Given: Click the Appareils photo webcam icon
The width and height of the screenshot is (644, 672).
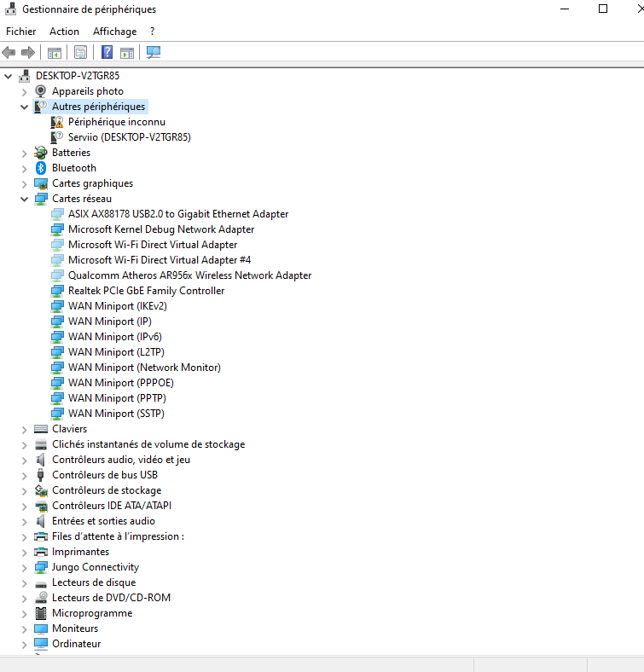Looking at the screenshot, I should 41,91.
